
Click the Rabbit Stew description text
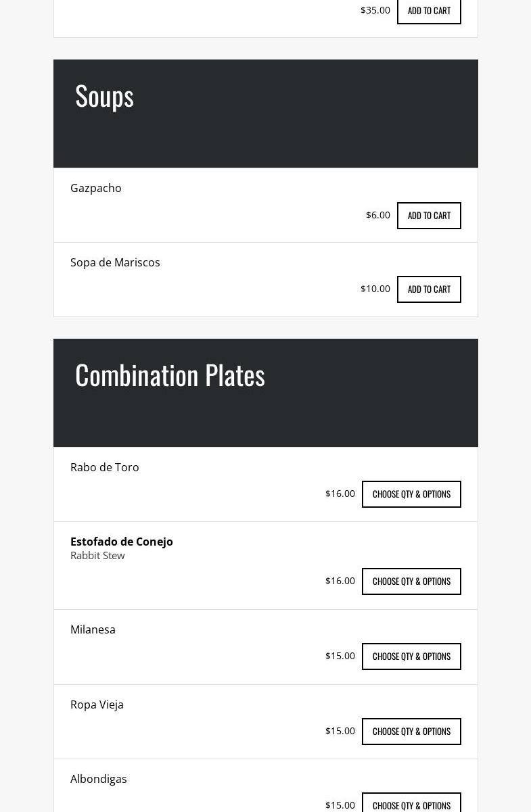[97, 556]
